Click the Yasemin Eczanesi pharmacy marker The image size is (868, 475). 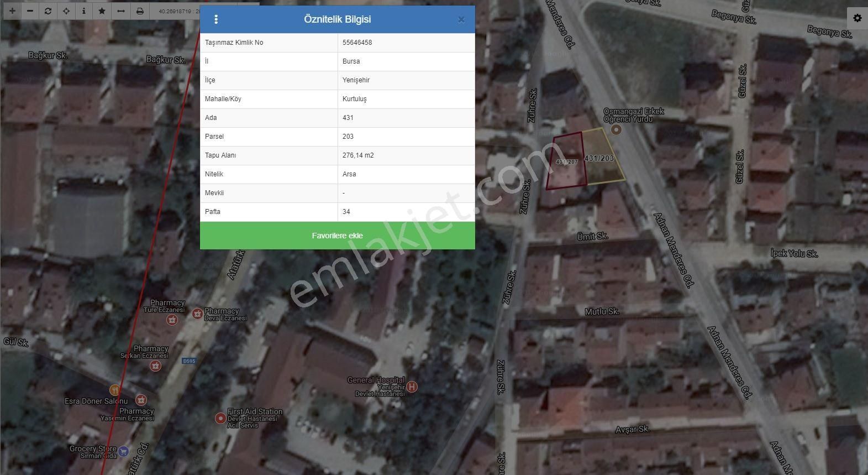coord(141,400)
